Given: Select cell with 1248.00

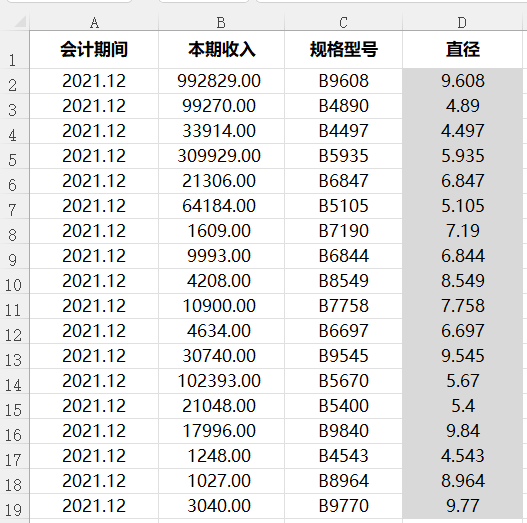Looking at the screenshot, I should tap(221, 456).
